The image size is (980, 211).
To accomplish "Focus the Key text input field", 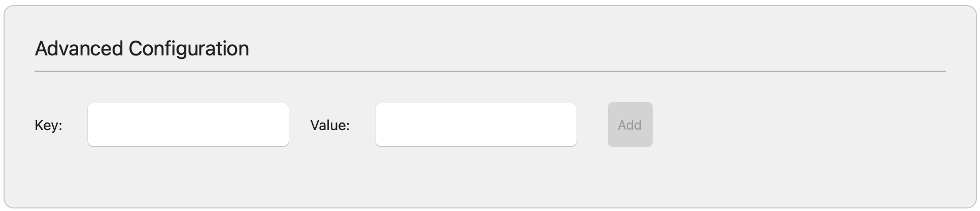I will click(188, 125).
